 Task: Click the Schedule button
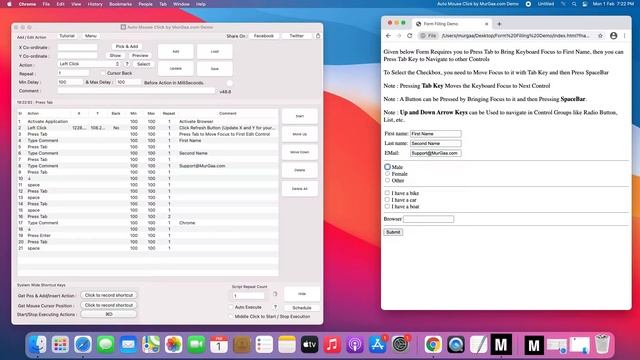[x=302, y=307]
